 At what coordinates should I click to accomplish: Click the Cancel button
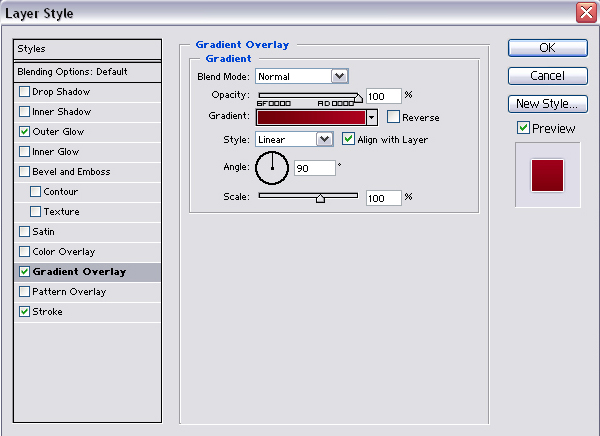pos(547,76)
